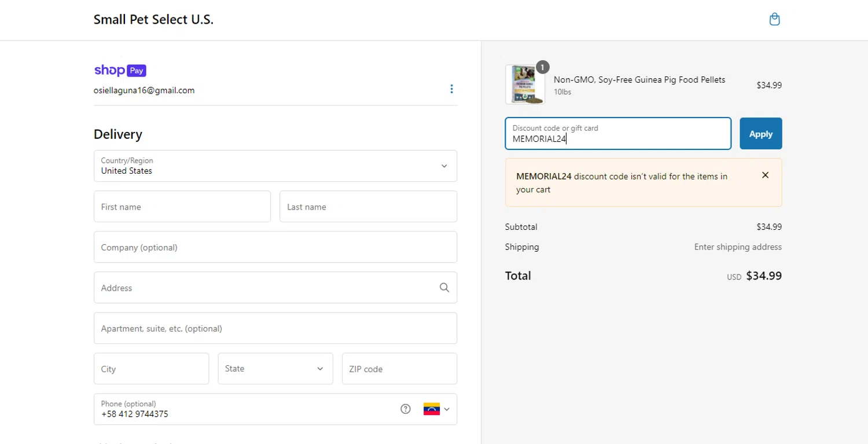Click the Shop Pay logo
868x444 pixels.
point(120,71)
